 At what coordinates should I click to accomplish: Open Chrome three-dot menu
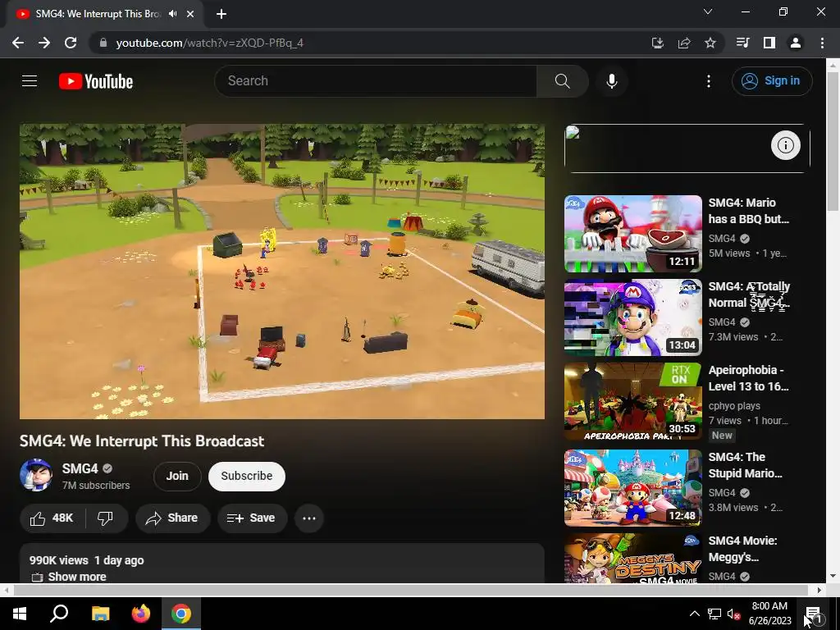(x=822, y=43)
